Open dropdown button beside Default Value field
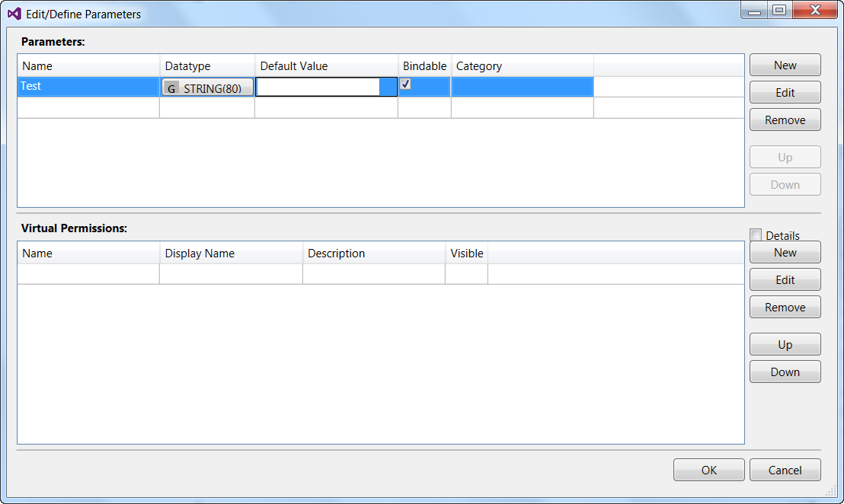The width and height of the screenshot is (844, 504). [388, 87]
